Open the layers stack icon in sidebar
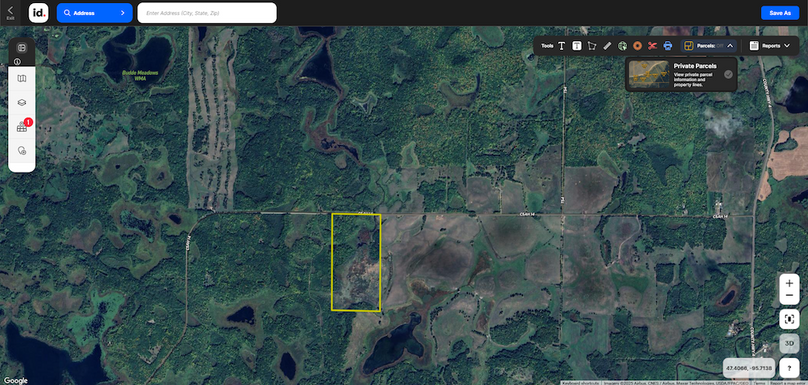This screenshot has width=808, height=385. point(22,103)
